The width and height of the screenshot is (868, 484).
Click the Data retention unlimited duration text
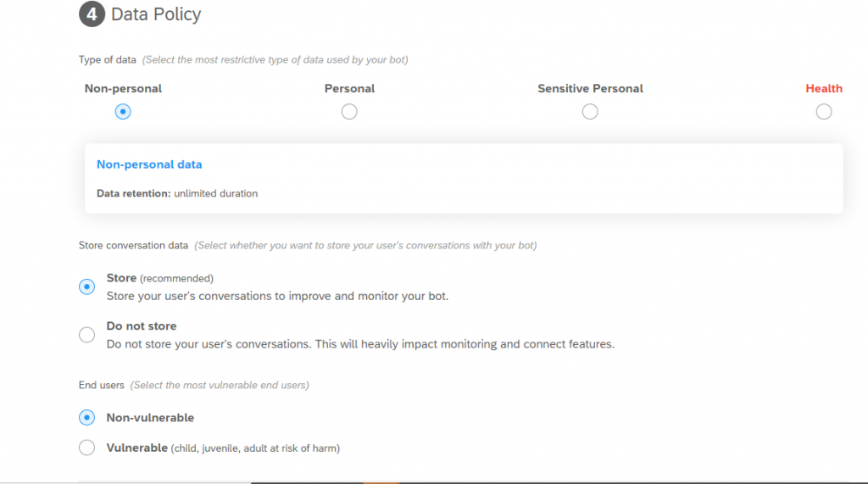[x=177, y=193]
